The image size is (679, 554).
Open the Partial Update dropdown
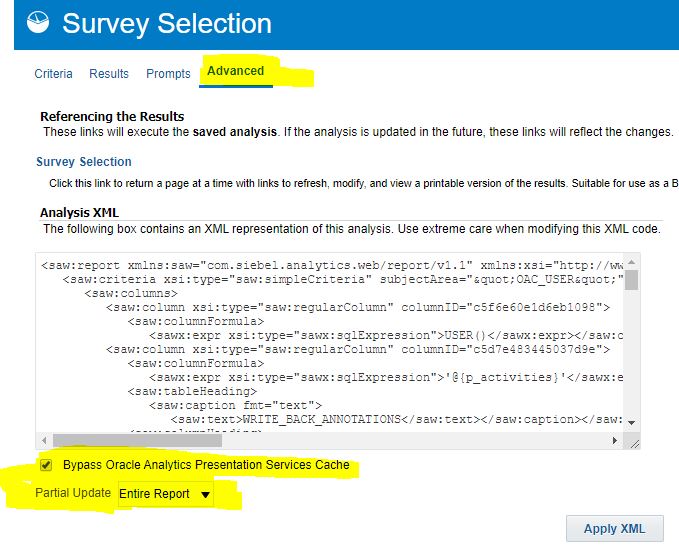pyautogui.click(x=165, y=494)
